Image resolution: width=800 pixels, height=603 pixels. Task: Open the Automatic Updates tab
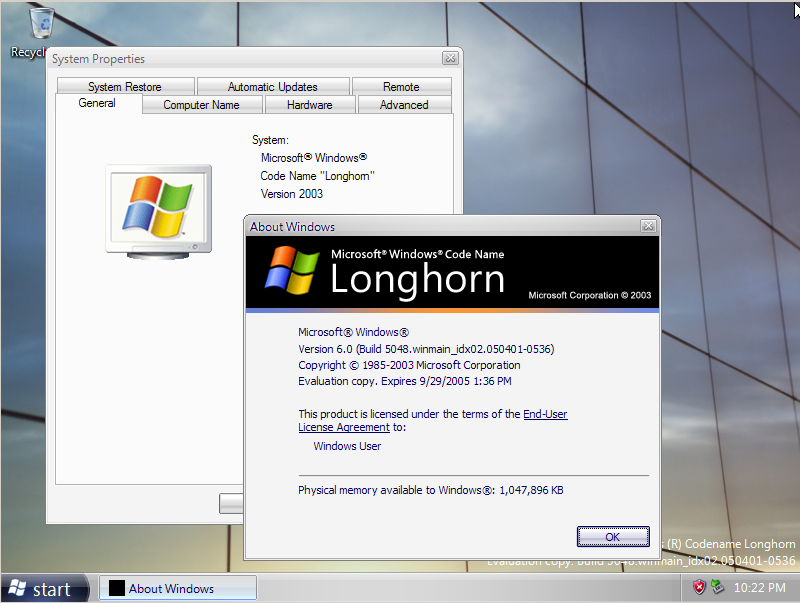(272, 86)
